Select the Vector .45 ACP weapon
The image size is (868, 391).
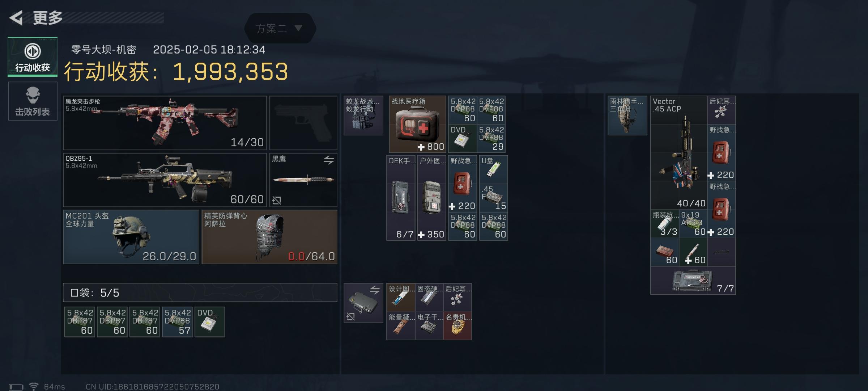point(679,153)
